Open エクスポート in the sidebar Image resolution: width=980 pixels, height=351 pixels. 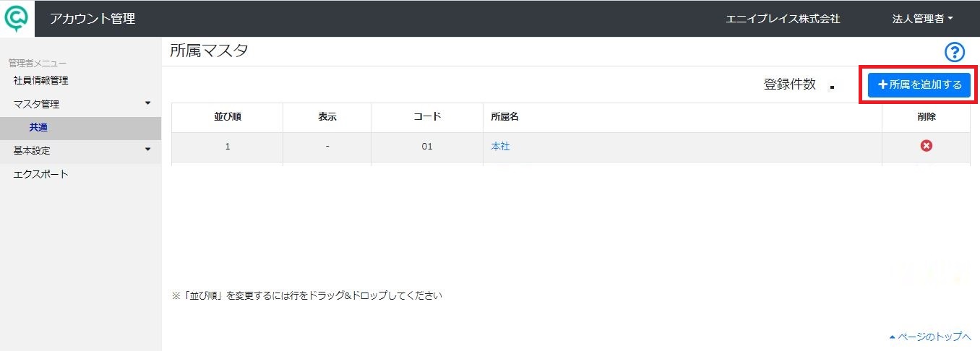tap(41, 174)
